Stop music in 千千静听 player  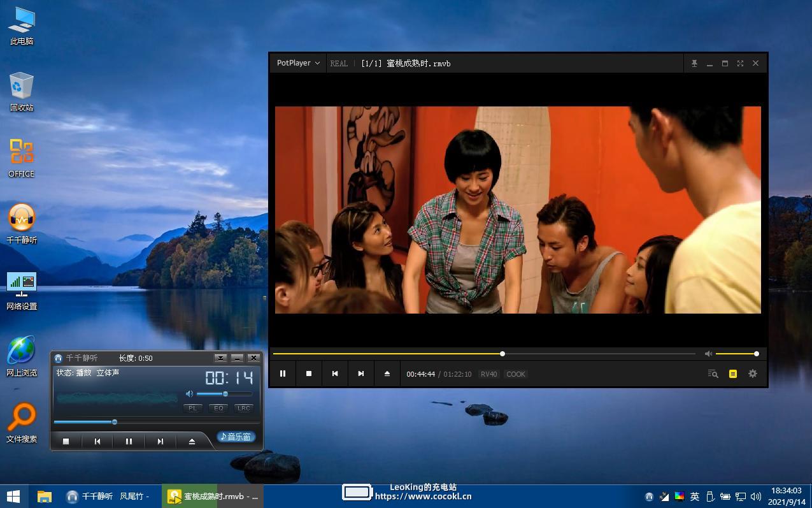click(x=66, y=441)
